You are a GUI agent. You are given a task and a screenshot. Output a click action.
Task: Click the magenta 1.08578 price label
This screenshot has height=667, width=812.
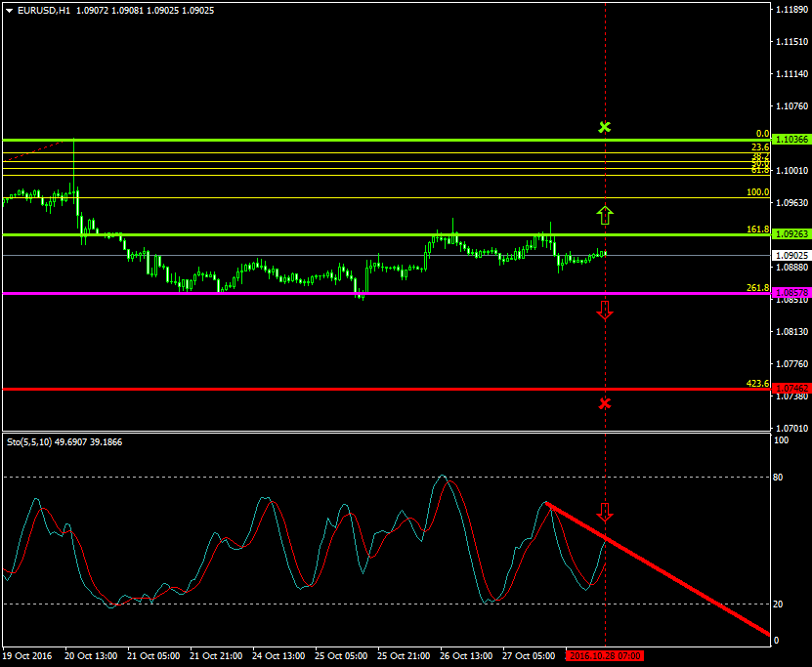791,293
